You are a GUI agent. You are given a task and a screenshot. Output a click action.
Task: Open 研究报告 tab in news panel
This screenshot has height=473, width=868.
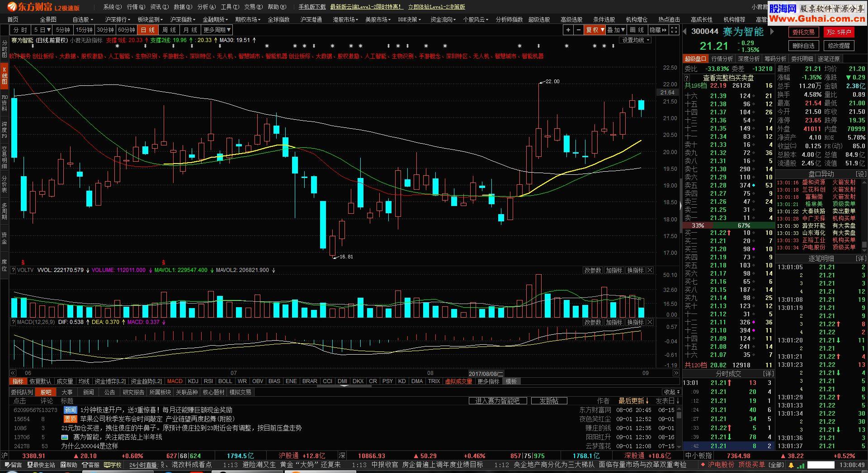click(133, 392)
